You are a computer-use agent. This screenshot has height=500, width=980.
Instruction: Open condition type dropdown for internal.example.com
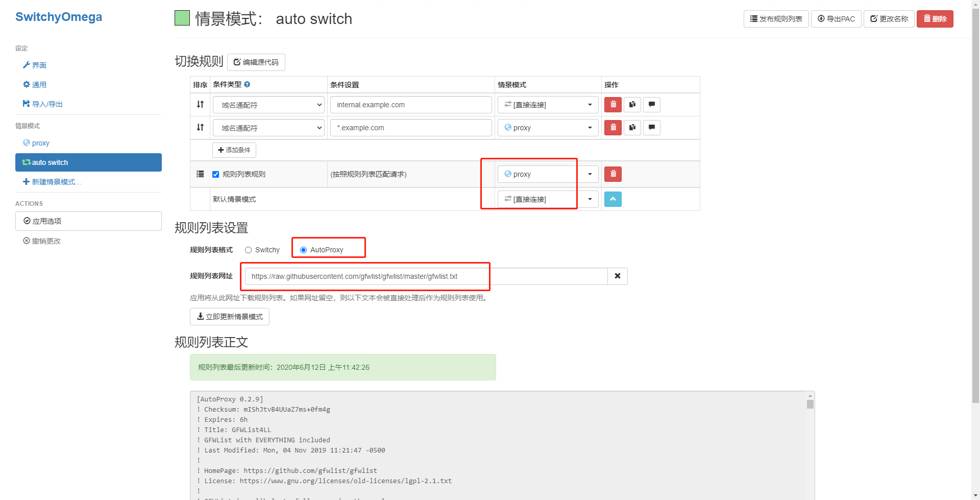(x=268, y=105)
